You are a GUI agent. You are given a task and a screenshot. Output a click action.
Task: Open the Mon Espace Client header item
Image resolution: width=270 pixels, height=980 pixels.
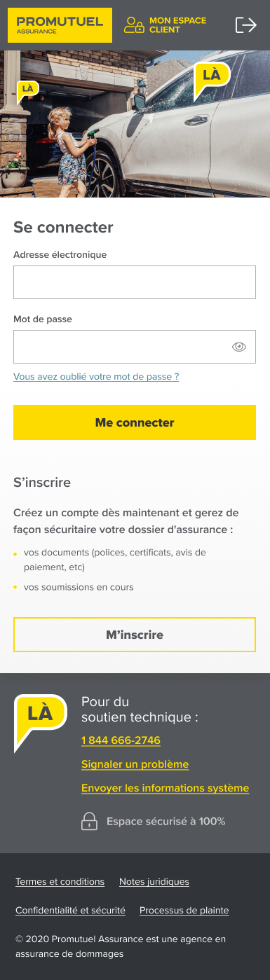[166, 25]
